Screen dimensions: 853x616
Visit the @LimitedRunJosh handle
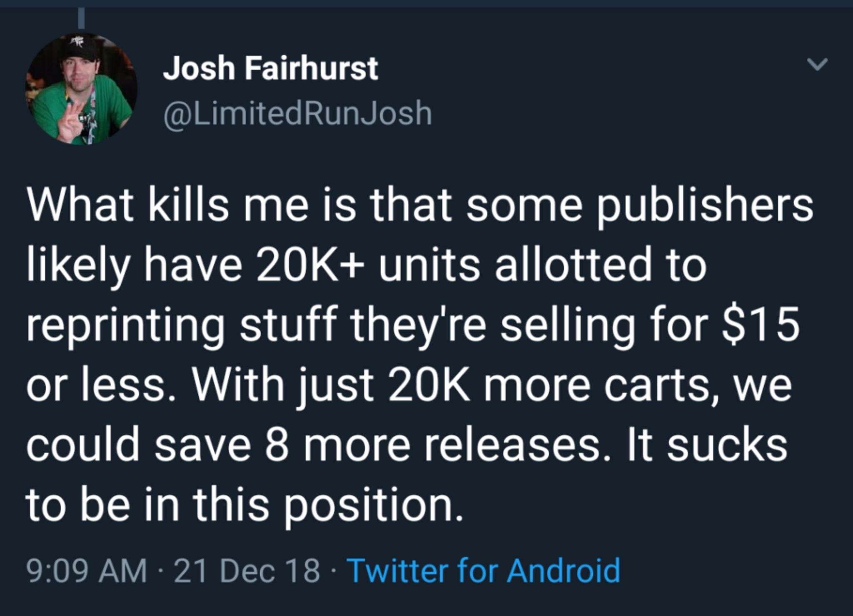click(x=298, y=114)
